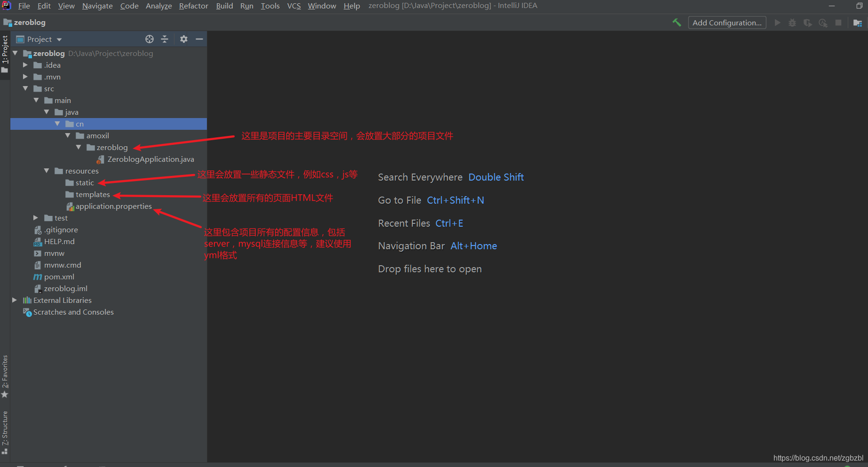Viewport: 868px width, 467px height.
Task: Click the mvnw.cmd file icon
Action: 38,265
